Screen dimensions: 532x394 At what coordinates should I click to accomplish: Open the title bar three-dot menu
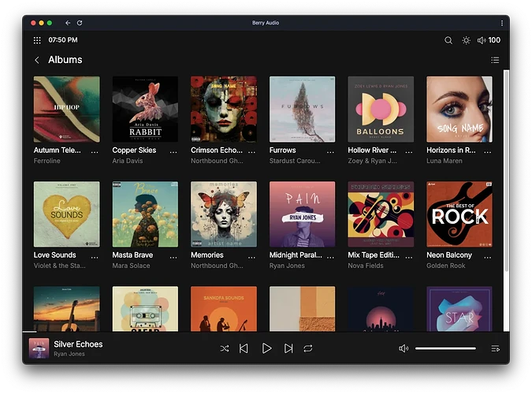pyautogui.click(x=502, y=23)
